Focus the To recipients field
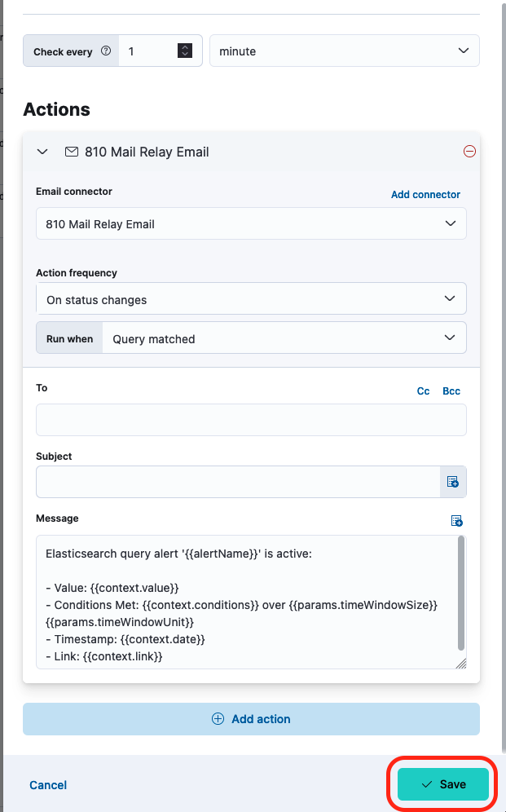This screenshot has height=812, width=506. [x=251, y=420]
